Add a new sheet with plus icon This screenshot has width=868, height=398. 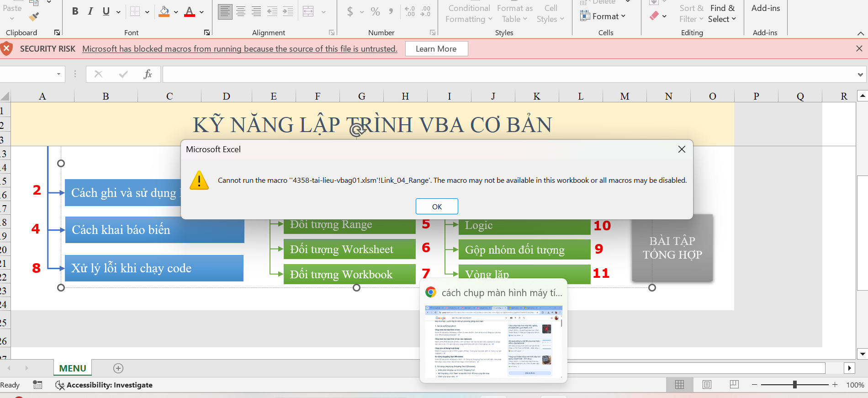point(118,368)
